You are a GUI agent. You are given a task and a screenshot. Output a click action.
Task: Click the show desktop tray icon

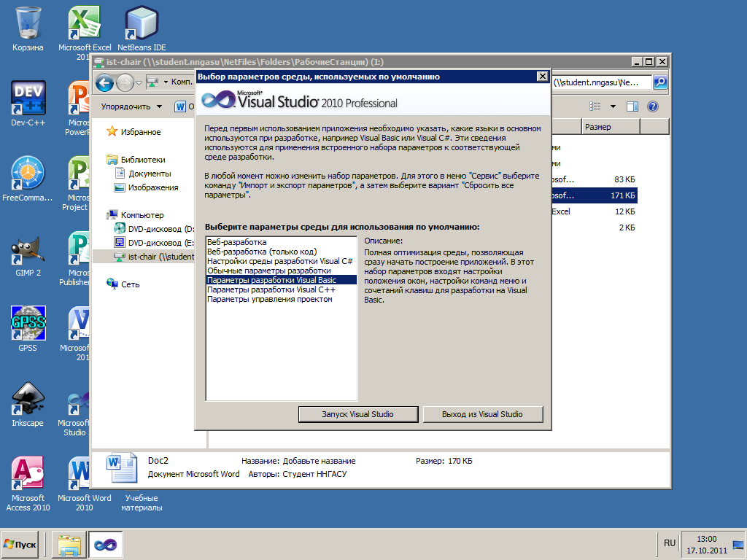[x=738, y=544]
